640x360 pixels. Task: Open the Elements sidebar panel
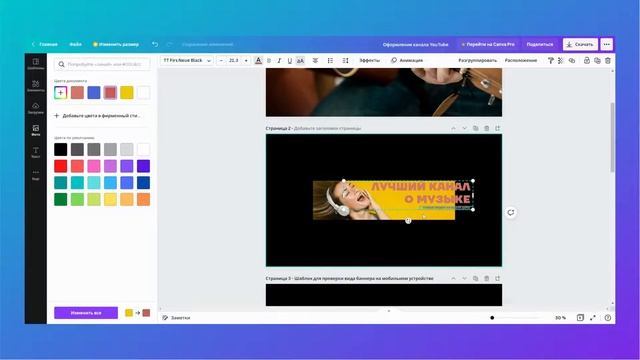tap(36, 86)
